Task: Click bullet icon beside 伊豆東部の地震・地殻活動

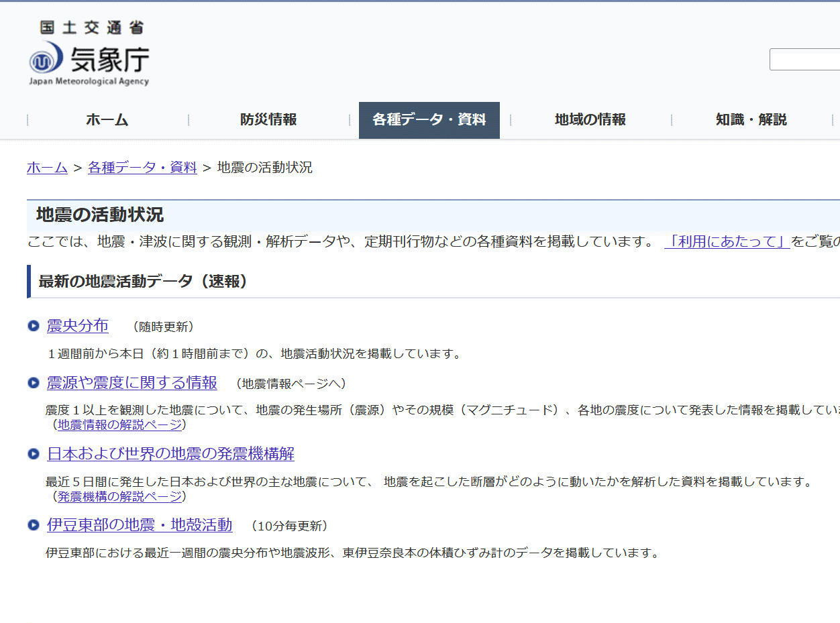Action: [x=34, y=525]
